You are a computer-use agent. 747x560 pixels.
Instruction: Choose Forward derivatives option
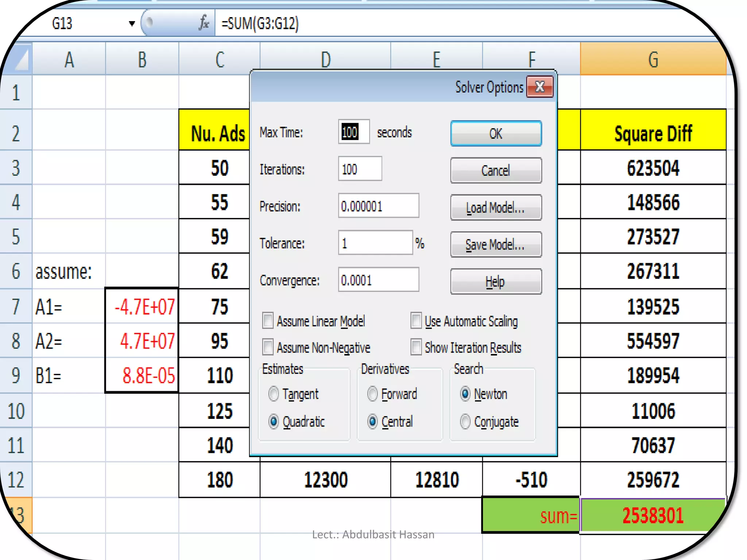pyautogui.click(x=372, y=394)
